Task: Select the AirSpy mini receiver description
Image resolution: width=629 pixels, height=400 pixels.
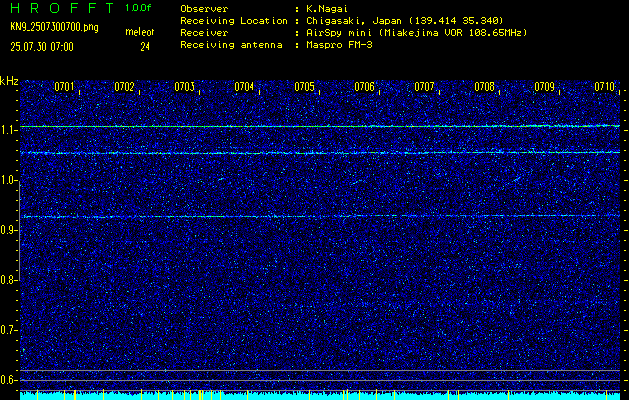Action: 416,33
